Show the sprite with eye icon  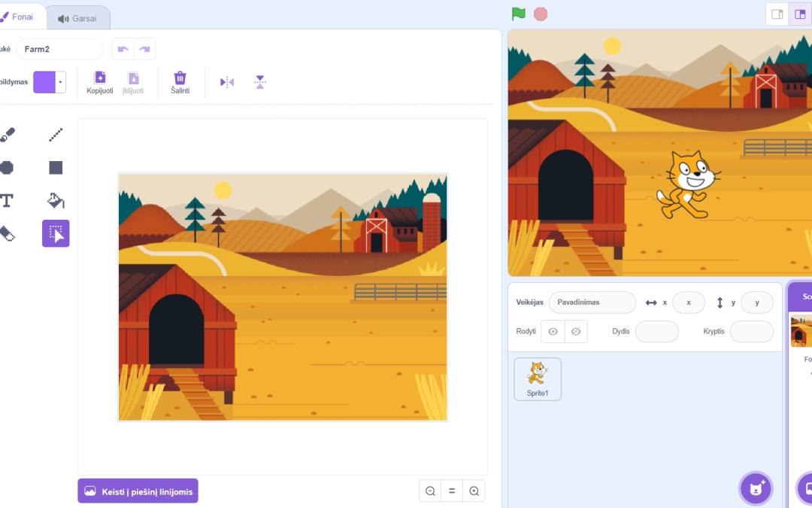[x=553, y=332]
